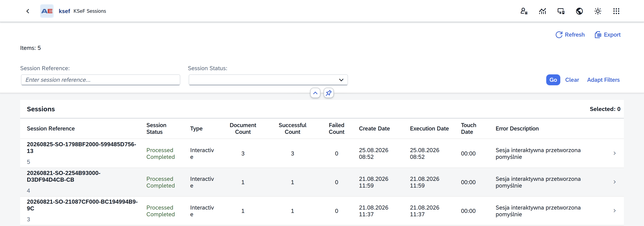Click the Error Description column header
The height and width of the screenshot is (226, 644).
click(x=517, y=128)
